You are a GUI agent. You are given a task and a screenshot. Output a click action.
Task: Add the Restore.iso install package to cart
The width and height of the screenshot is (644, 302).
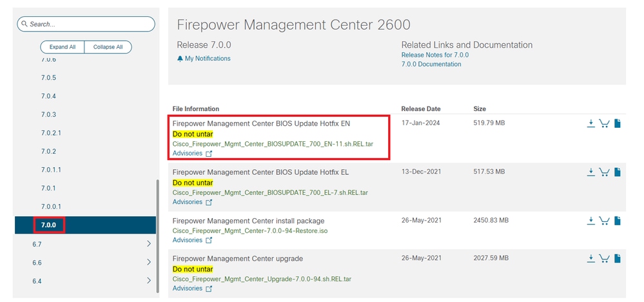pos(604,221)
